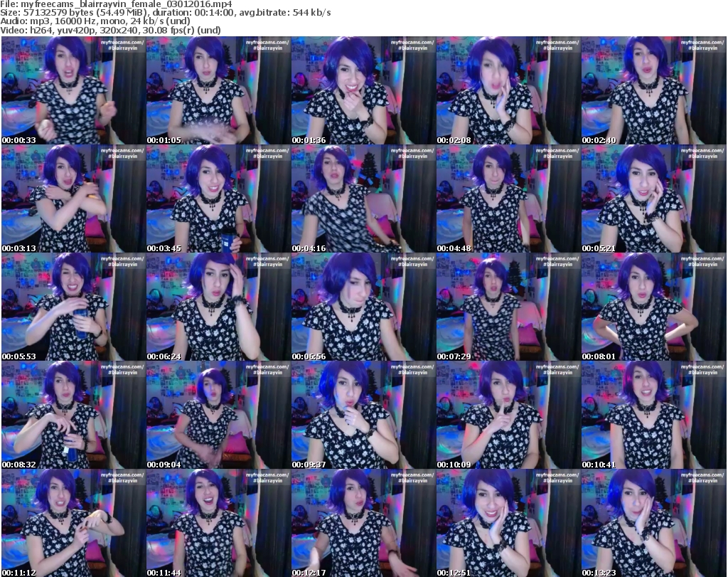Screen dimensions: 728x577
Task: Open the 00:11:44 frame
Action: click(219, 523)
